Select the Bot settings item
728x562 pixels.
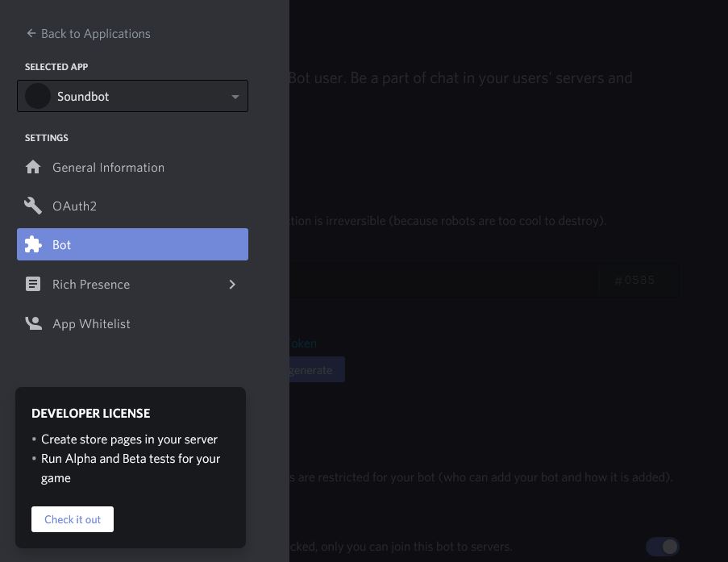132,244
